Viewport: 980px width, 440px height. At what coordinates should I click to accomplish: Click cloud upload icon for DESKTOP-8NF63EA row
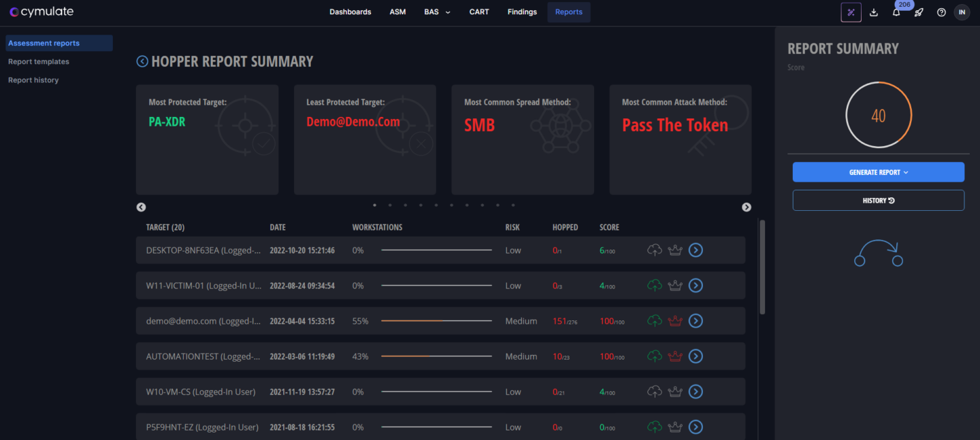tap(654, 250)
